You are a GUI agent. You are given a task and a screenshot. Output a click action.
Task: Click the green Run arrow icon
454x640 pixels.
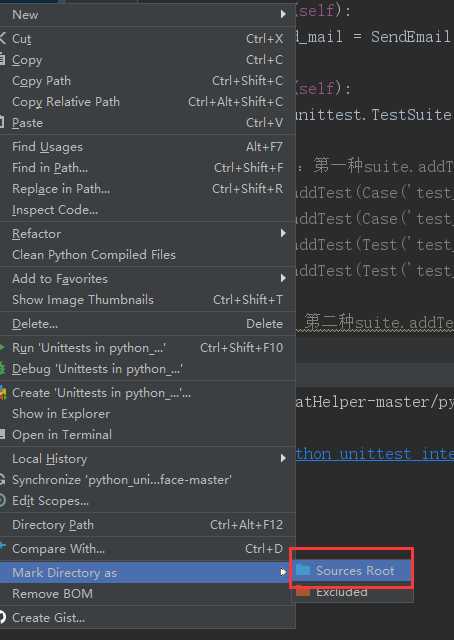2,348
